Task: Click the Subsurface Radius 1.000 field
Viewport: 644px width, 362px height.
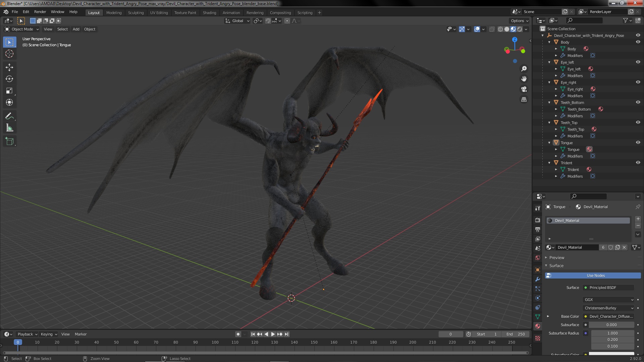Action: tap(612, 333)
